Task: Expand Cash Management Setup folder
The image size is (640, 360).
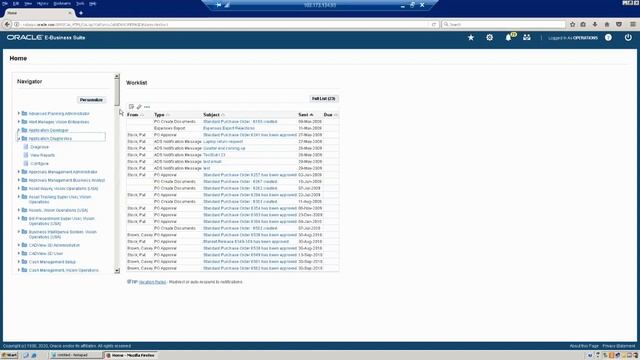Action: click(x=18, y=262)
